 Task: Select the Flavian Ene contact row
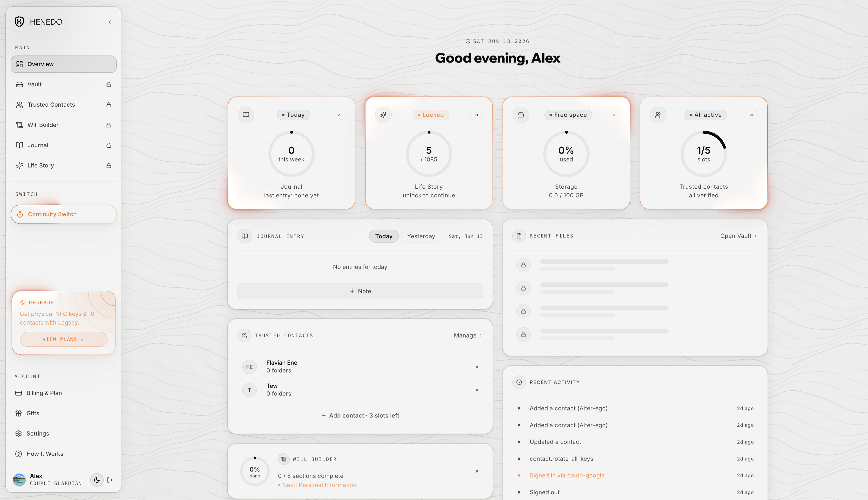[360, 367]
